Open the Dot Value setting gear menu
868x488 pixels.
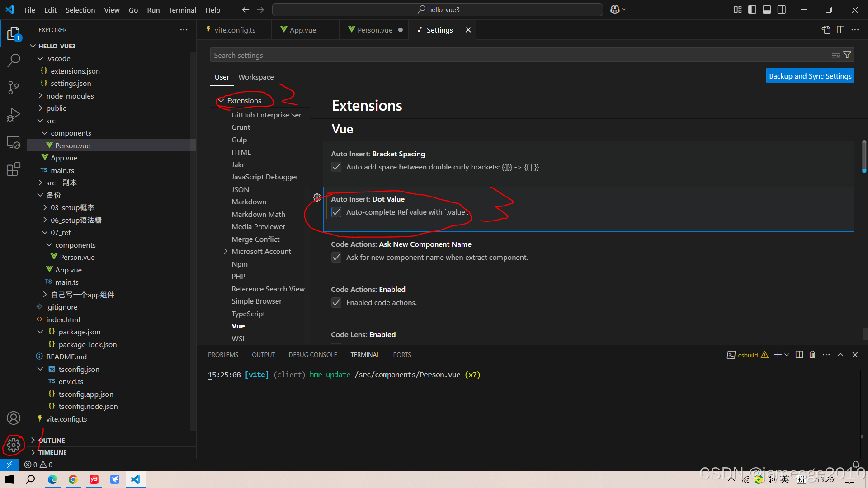click(317, 197)
